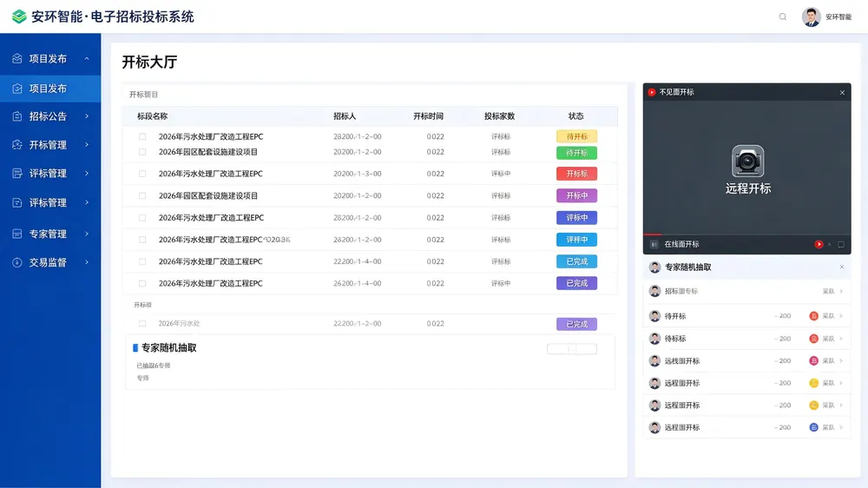The height and width of the screenshot is (488, 868).
Task: Click the 交易监督 sidebar icon
Action: click(17, 262)
